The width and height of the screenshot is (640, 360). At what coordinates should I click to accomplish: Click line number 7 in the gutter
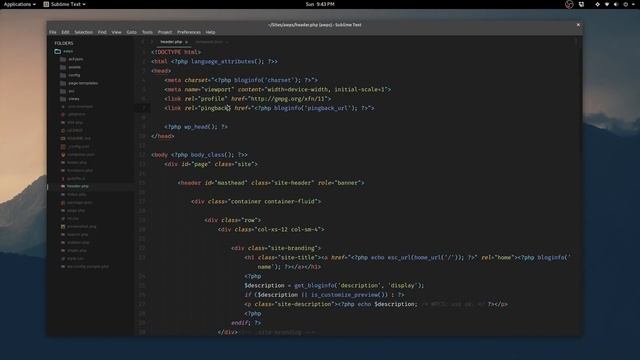[x=144, y=108]
